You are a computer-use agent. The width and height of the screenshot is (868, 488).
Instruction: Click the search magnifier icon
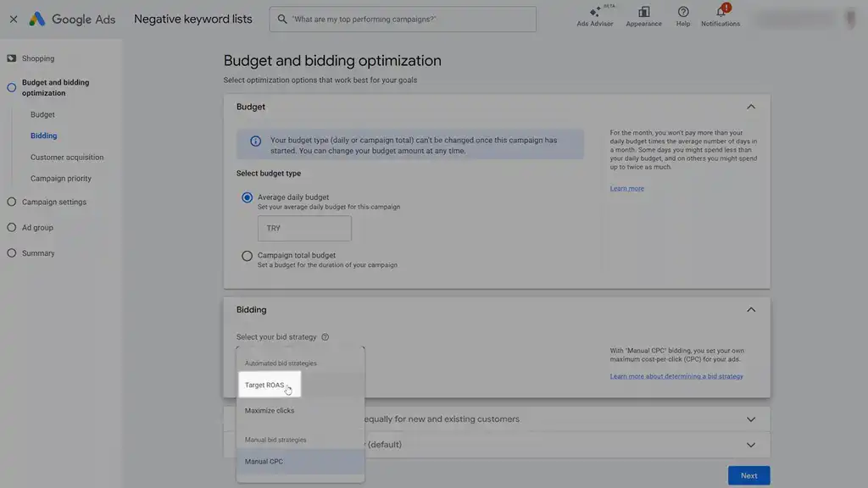coord(282,19)
